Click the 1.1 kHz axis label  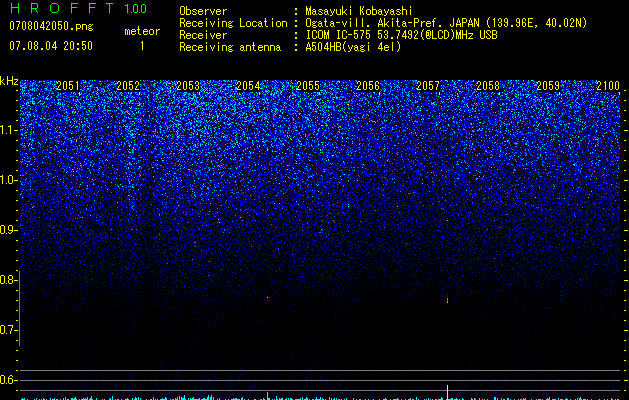point(8,130)
